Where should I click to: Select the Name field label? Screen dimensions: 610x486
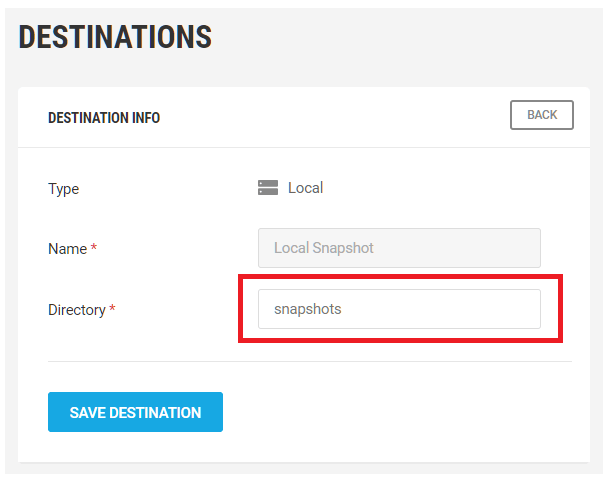[x=67, y=249]
